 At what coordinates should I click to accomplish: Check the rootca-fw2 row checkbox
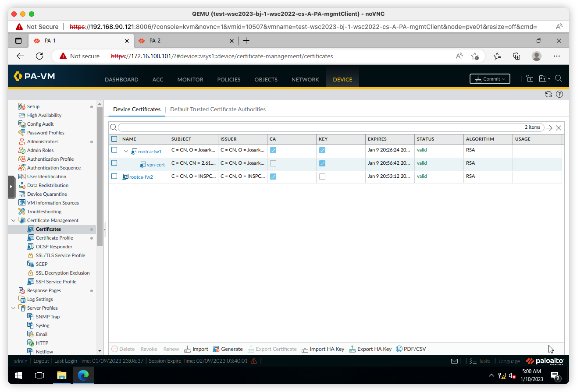click(114, 176)
